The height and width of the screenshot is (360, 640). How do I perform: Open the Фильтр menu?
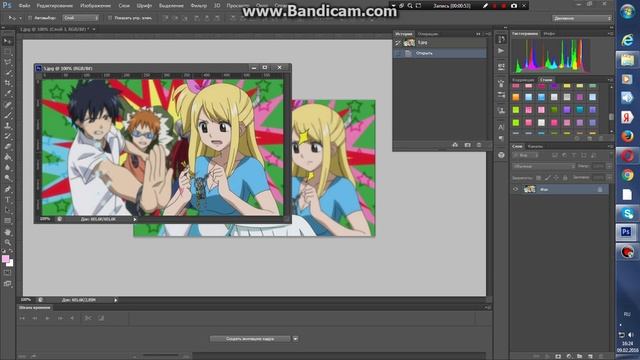[x=199, y=6]
